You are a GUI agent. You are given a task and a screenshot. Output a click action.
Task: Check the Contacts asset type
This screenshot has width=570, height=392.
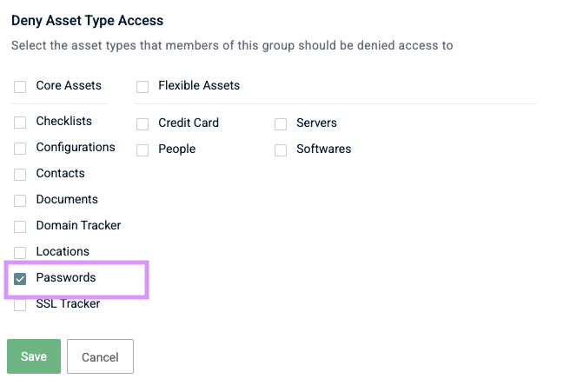[20, 175]
